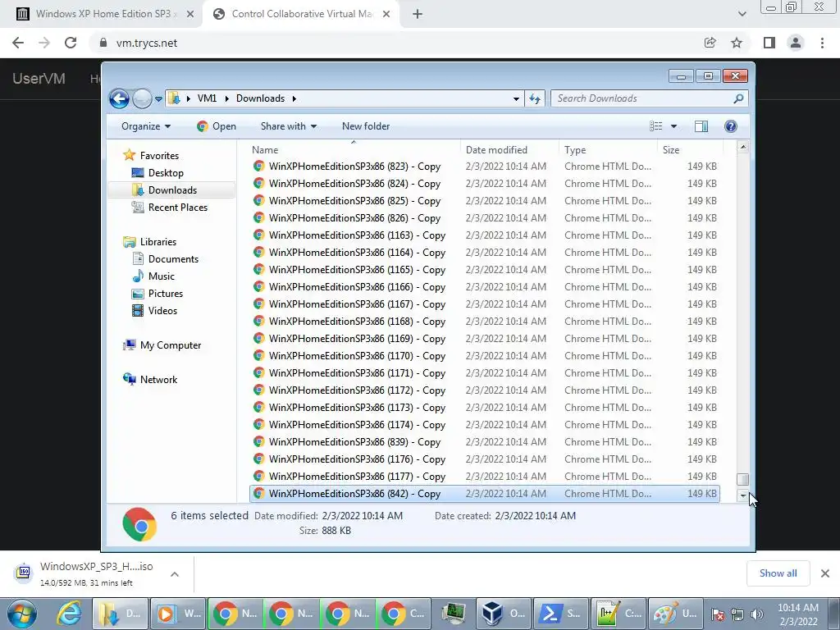Click UserVM site logo

point(39,79)
